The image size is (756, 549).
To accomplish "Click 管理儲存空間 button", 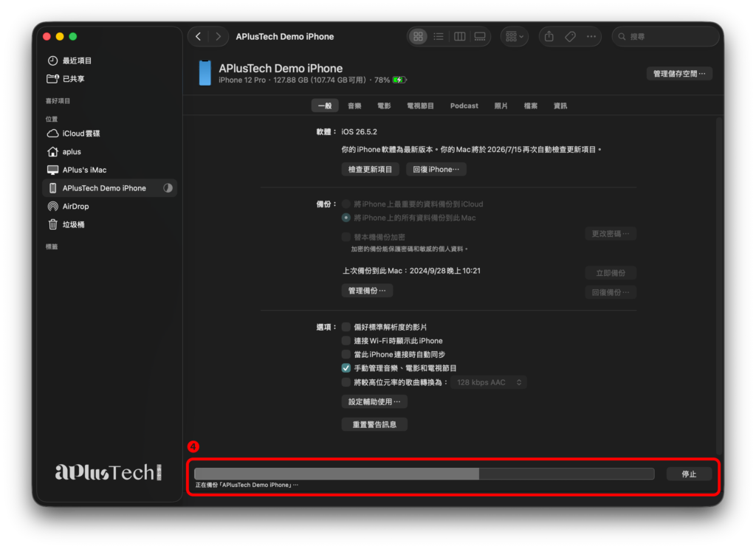I will click(x=679, y=74).
